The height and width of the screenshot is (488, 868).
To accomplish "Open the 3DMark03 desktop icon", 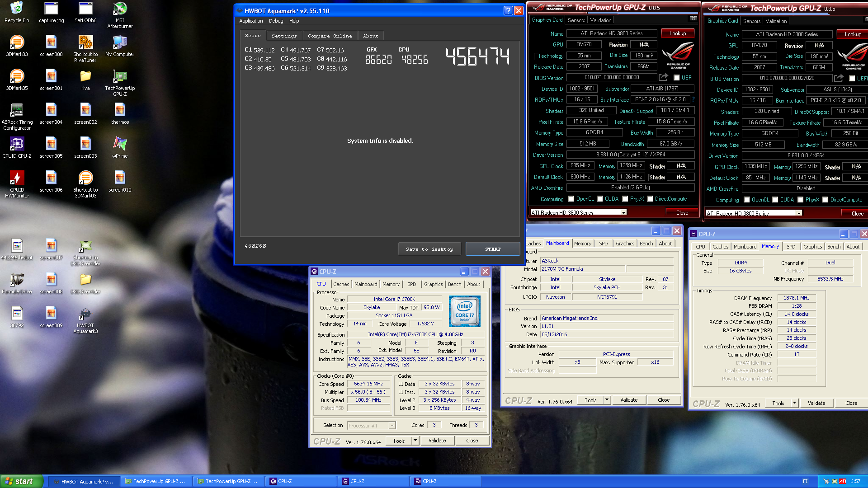I will click(17, 46).
